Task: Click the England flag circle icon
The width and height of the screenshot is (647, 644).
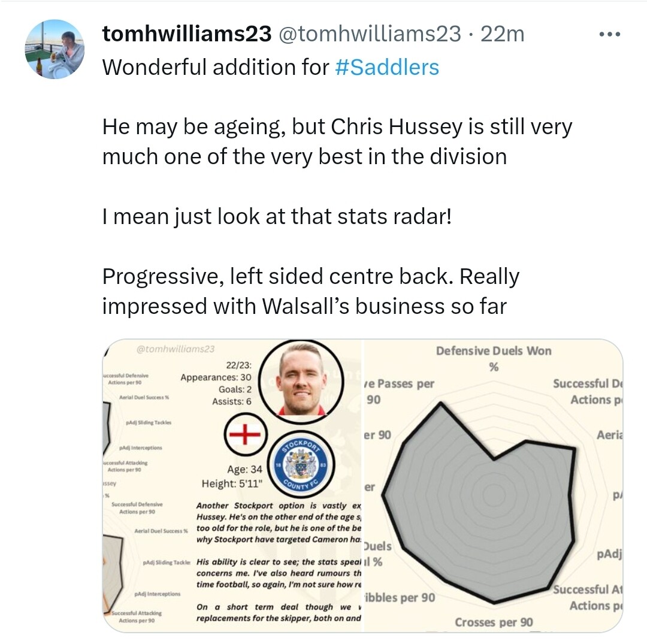Action: point(246,434)
